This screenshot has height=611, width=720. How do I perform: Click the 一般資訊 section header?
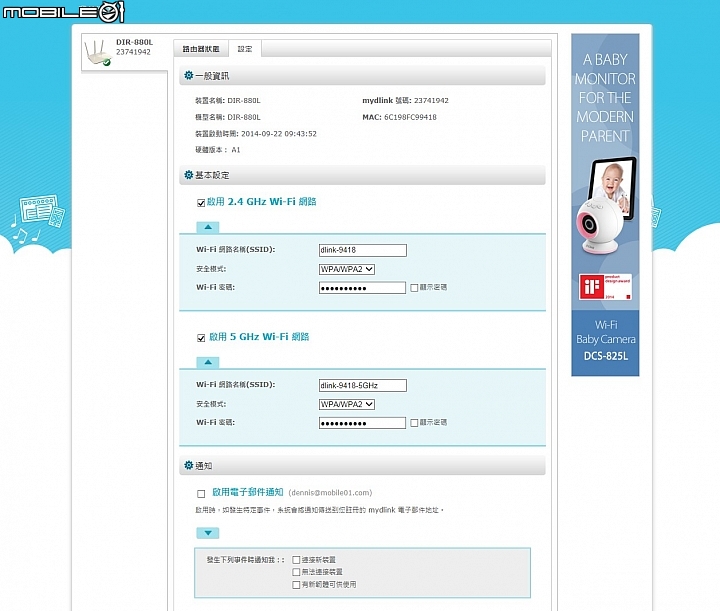click(x=362, y=75)
